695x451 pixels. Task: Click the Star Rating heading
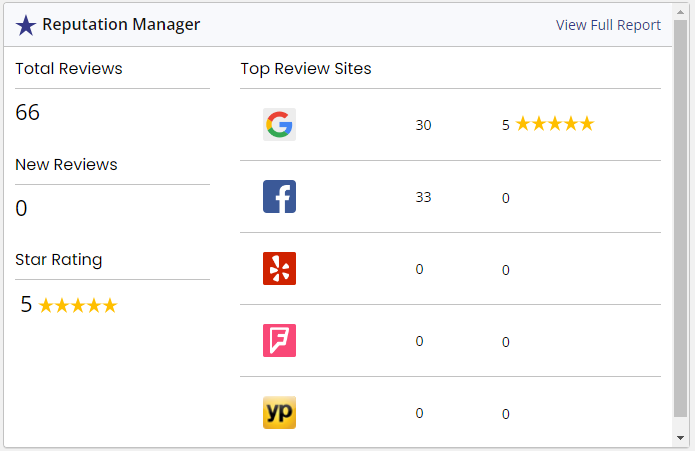point(59,260)
